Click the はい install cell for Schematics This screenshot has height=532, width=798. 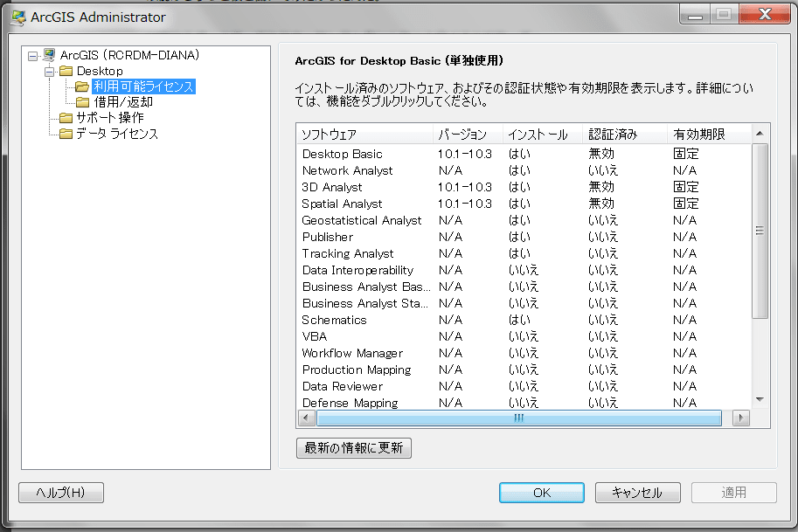(519, 320)
